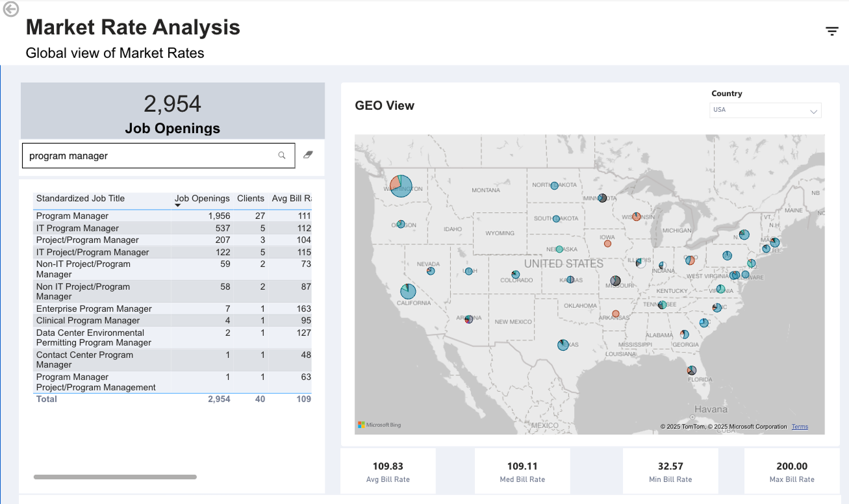Select the Texas pie chart marker
The width and height of the screenshot is (849, 504).
[x=563, y=345]
